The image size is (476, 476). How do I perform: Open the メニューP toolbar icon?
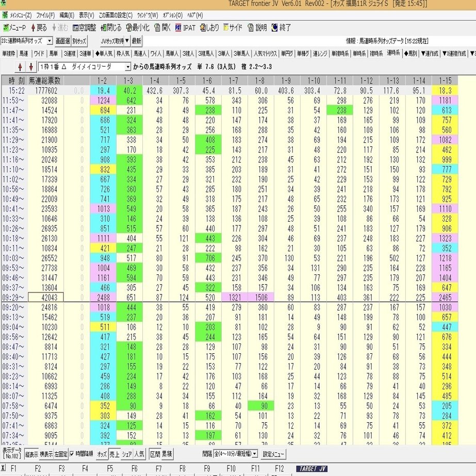(14, 28)
